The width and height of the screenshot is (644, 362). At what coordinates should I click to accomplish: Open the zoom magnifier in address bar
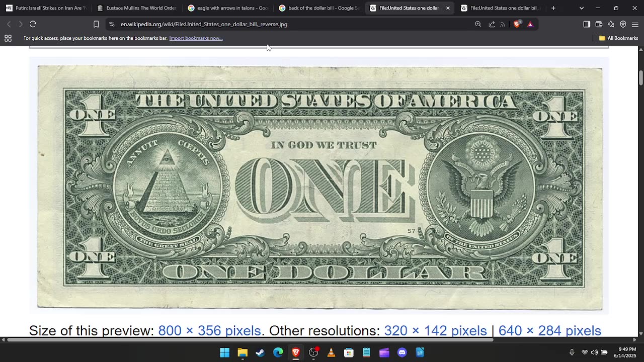point(478,24)
